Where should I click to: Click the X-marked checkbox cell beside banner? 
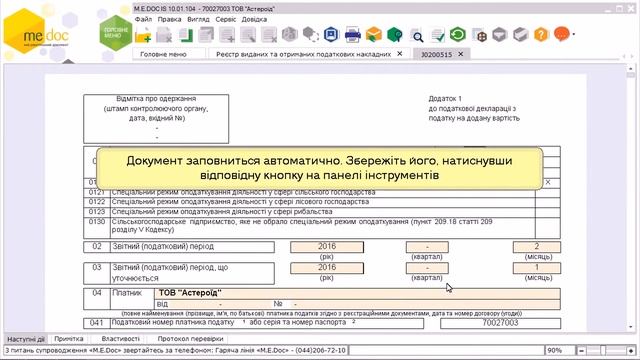click(x=548, y=182)
